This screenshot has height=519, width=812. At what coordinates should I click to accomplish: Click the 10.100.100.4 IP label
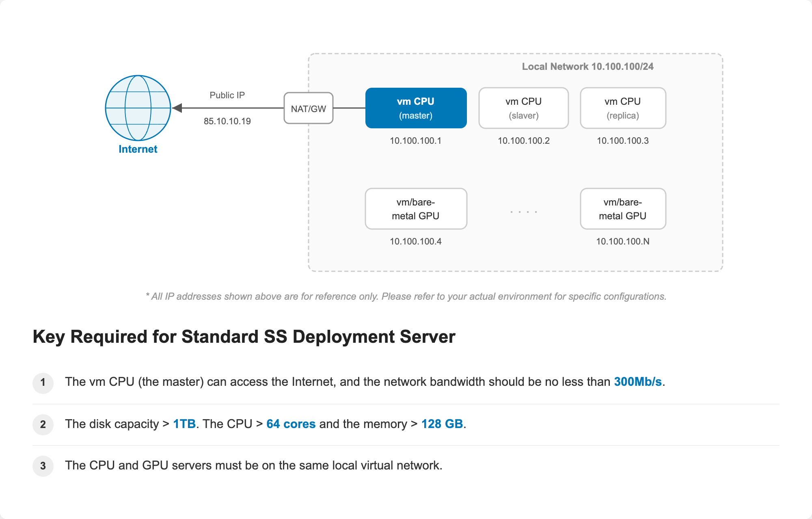tap(415, 241)
